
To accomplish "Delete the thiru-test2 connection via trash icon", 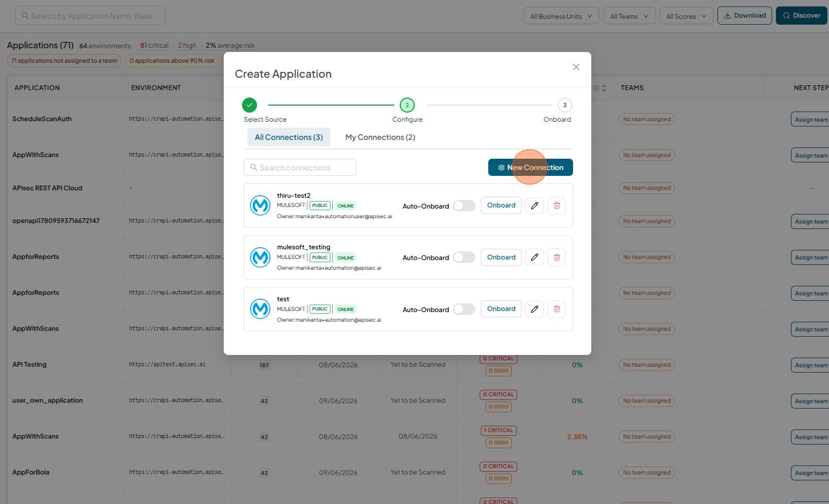I will tap(556, 205).
